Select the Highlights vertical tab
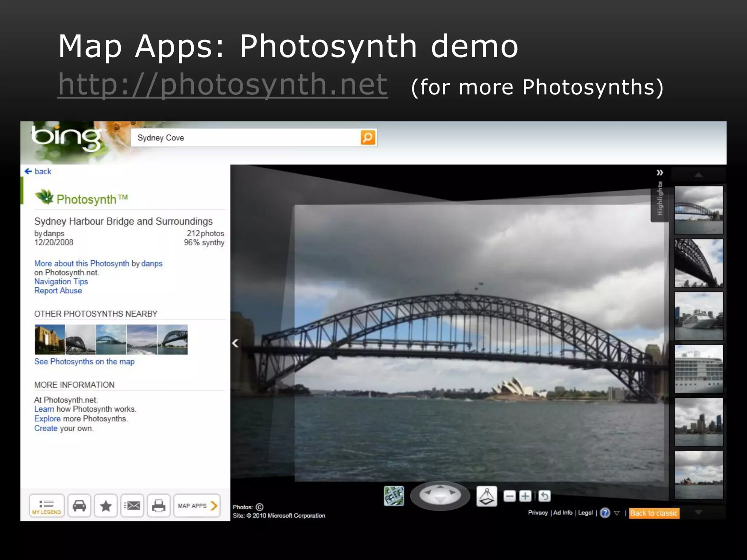This screenshot has height=560, width=747. (660, 199)
